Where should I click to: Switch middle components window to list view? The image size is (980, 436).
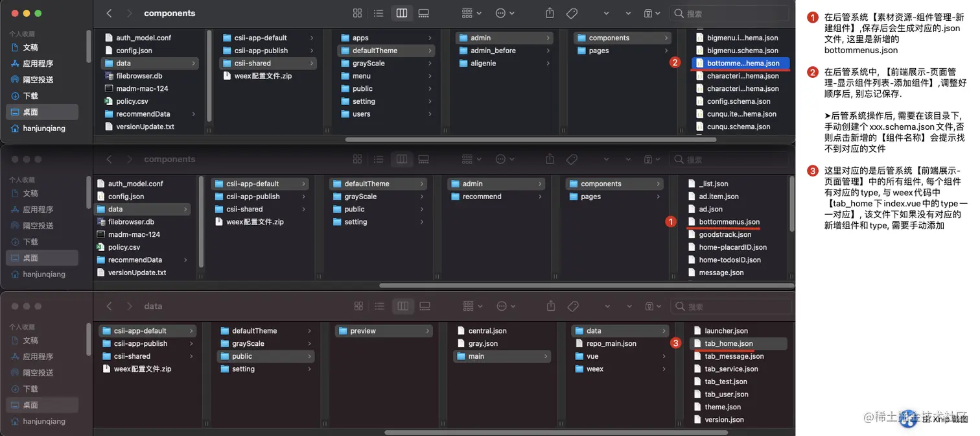click(380, 159)
